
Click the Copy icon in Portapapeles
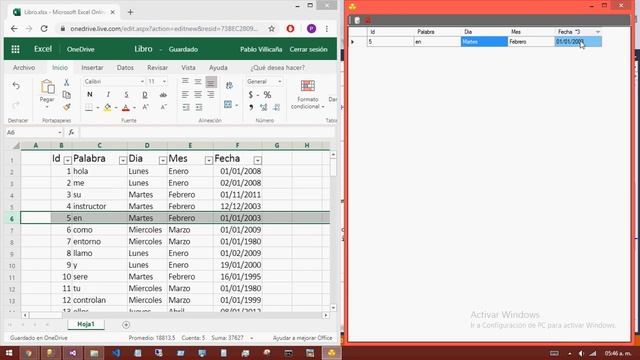point(66,95)
